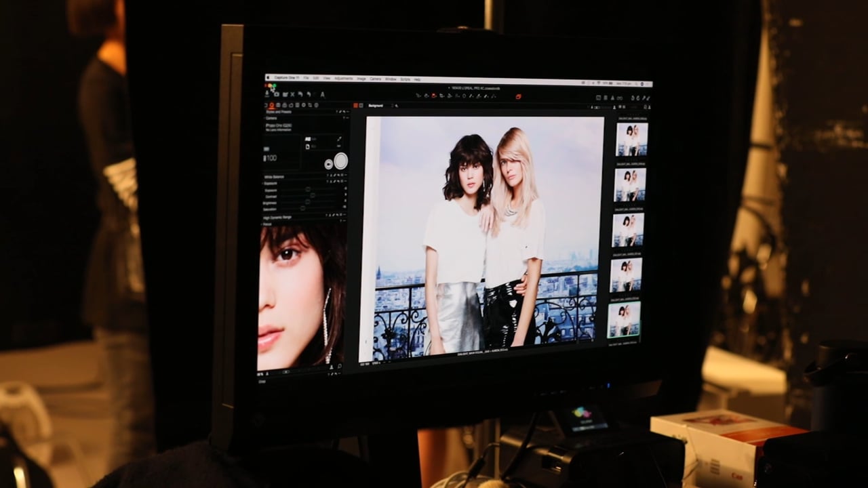This screenshot has height=488, width=868.
Task: Click the Brightness slider handle
Action: pos(308,202)
